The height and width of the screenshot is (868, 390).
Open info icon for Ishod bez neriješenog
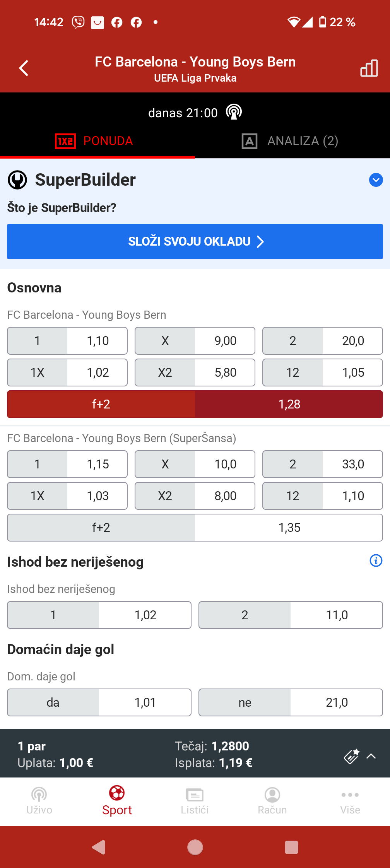click(x=376, y=560)
